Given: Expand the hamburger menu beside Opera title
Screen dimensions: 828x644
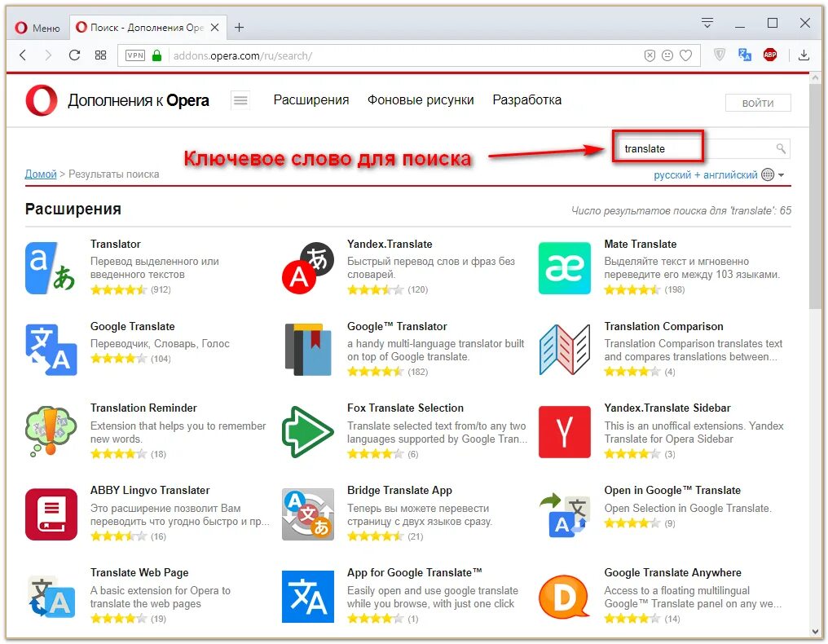Looking at the screenshot, I should 240,99.
